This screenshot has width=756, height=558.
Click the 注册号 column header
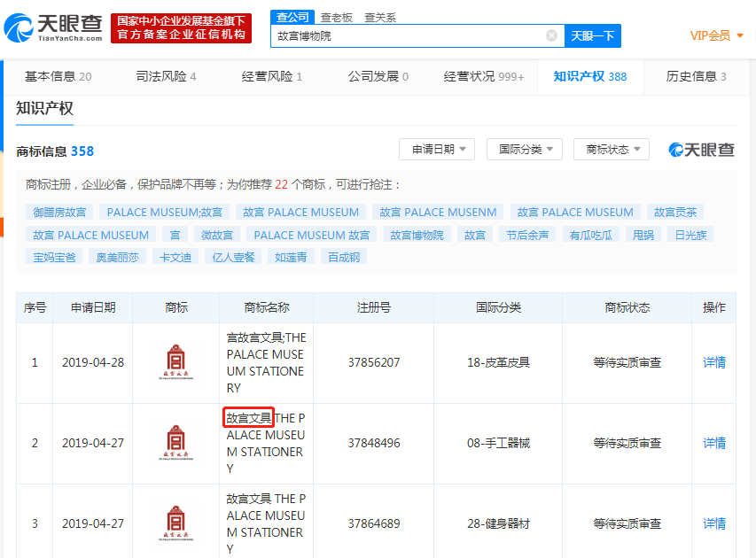[374, 307]
